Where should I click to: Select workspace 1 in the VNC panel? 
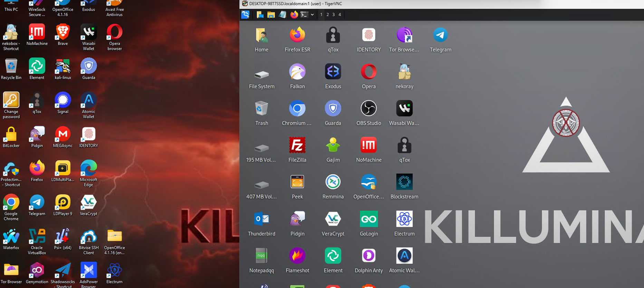click(x=321, y=15)
